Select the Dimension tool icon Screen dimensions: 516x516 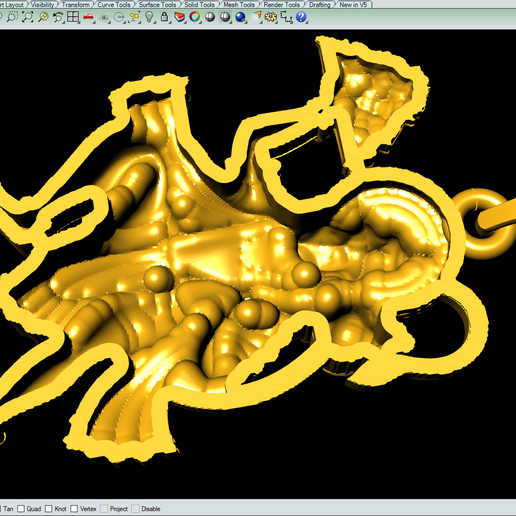click(x=286, y=17)
